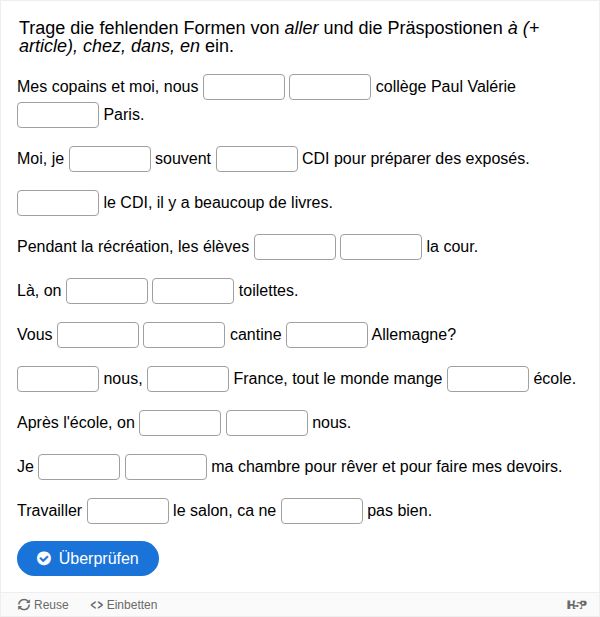The image size is (600, 617).
Task: Focus the blank before "Allemagne?"
Action: 327,335
